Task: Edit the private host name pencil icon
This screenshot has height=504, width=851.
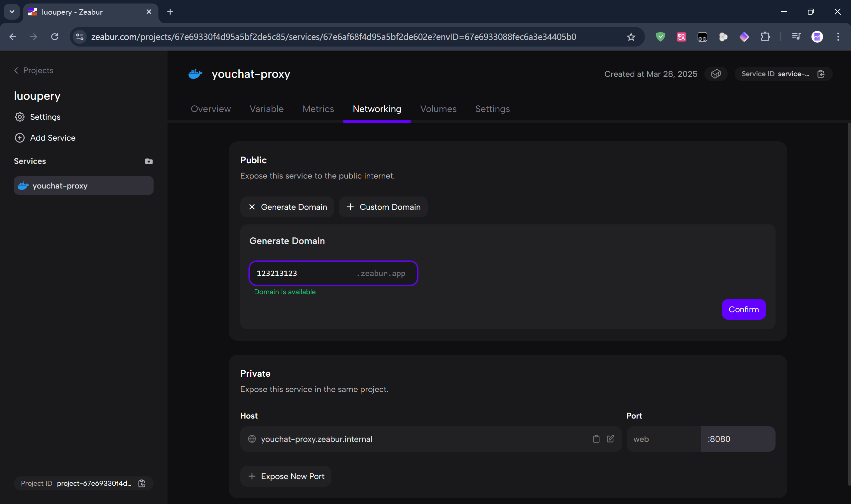Action: (610, 439)
